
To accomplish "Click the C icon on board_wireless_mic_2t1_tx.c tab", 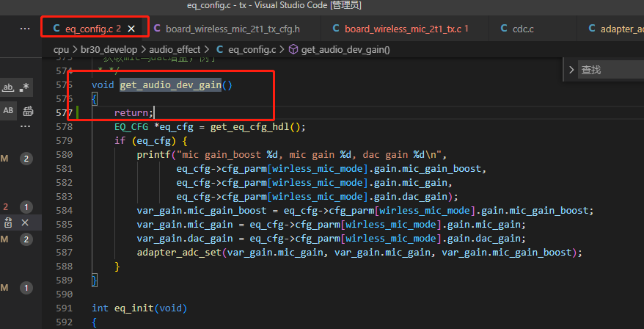I will click(335, 29).
